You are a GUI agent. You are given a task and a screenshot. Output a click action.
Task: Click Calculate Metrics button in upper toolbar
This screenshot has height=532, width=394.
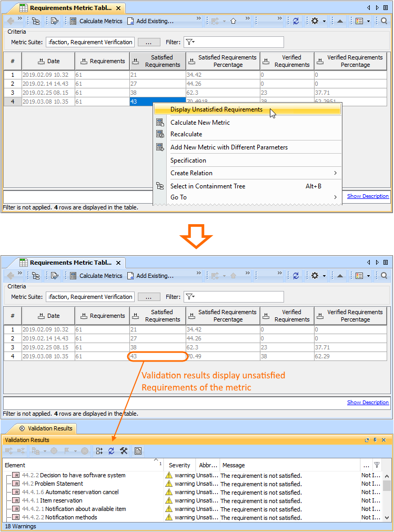pos(96,21)
